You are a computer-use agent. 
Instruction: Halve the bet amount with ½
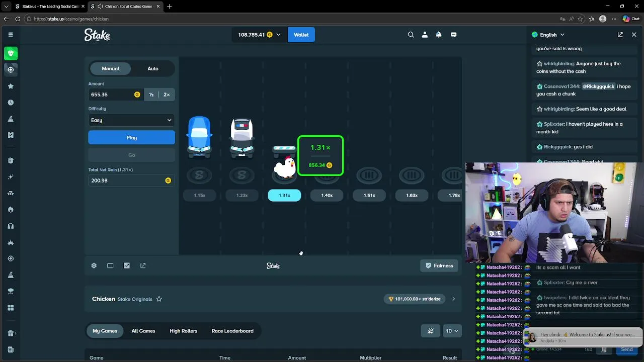point(151,95)
